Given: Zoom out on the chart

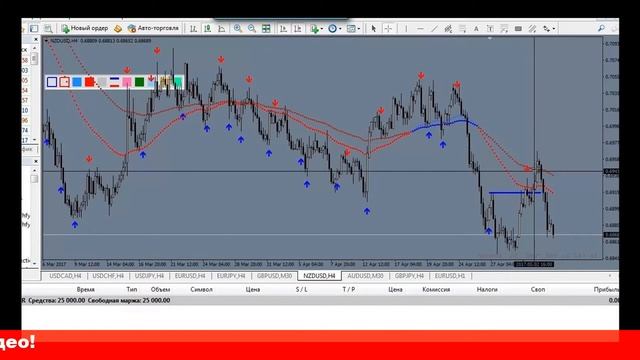Looking at the screenshot, I should 252,29.
